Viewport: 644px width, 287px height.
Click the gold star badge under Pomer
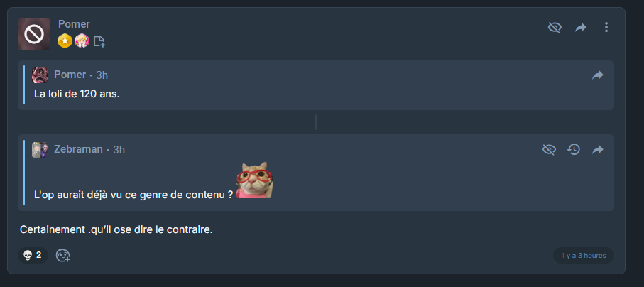[65, 41]
